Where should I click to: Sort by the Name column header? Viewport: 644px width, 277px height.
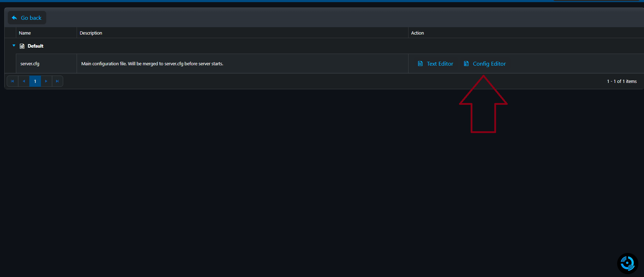point(25,33)
